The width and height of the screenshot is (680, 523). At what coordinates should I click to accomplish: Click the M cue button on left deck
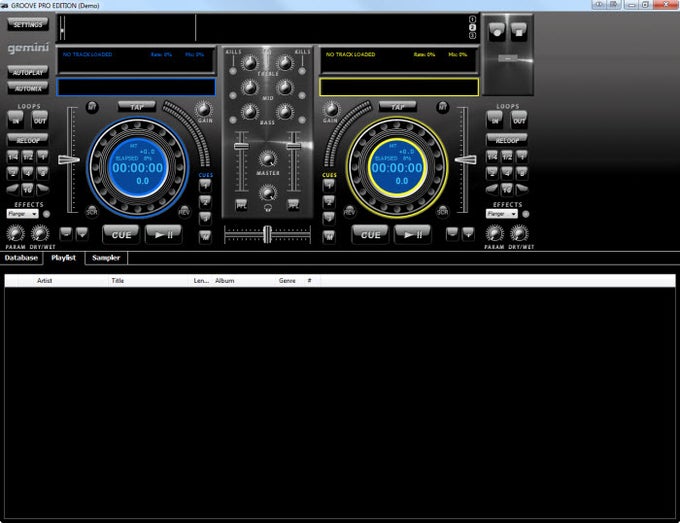click(205, 236)
